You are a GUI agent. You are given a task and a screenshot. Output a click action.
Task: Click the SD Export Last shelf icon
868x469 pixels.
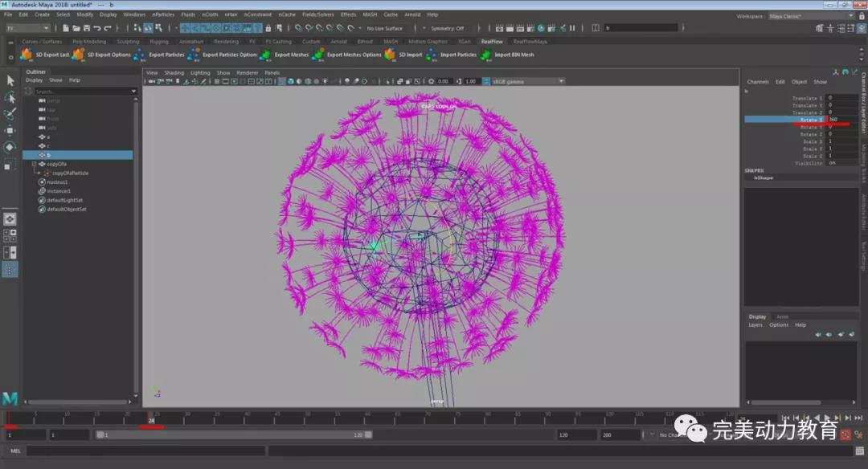pos(27,55)
